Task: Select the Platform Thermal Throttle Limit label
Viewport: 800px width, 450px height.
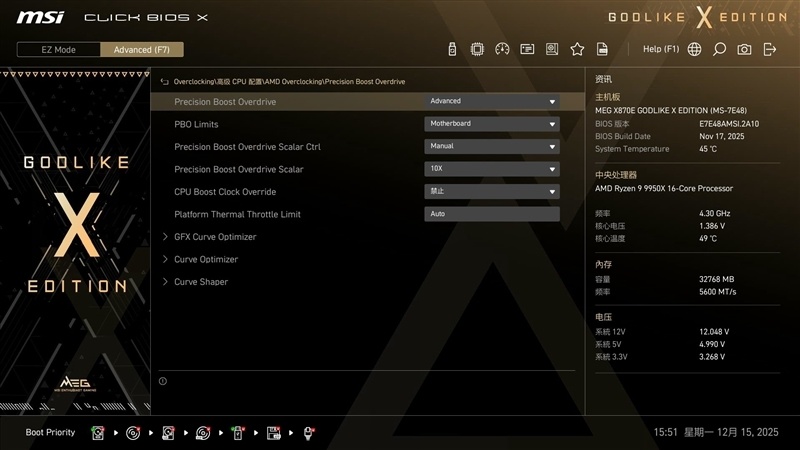Action: pyautogui.click(x=237, y=214)
